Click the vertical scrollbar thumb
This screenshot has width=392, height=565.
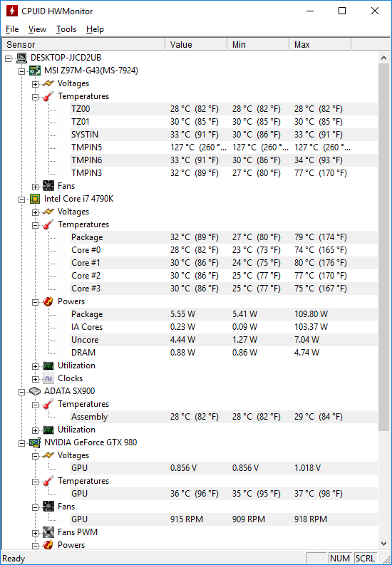[x=383, y=247]
